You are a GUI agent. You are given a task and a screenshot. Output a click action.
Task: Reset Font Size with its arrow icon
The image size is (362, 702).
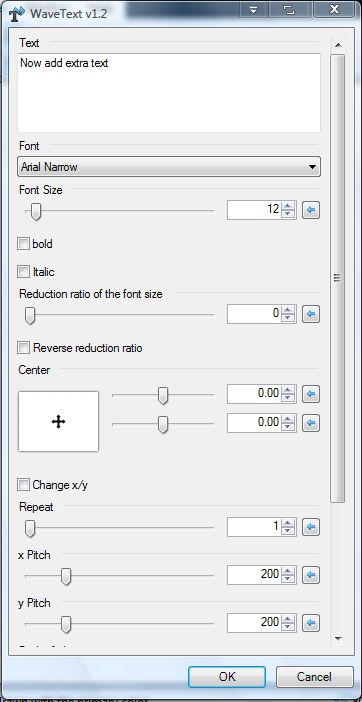[311, 210]
